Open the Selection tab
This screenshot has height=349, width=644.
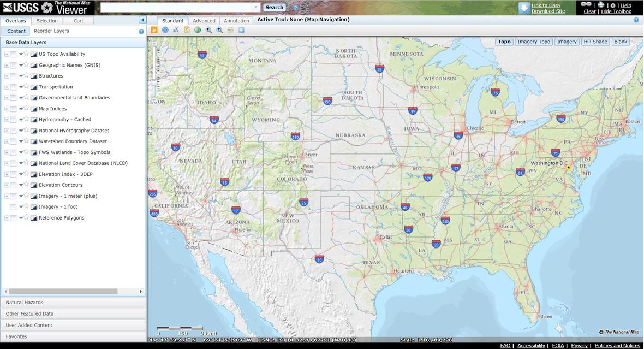click(47, 21)
